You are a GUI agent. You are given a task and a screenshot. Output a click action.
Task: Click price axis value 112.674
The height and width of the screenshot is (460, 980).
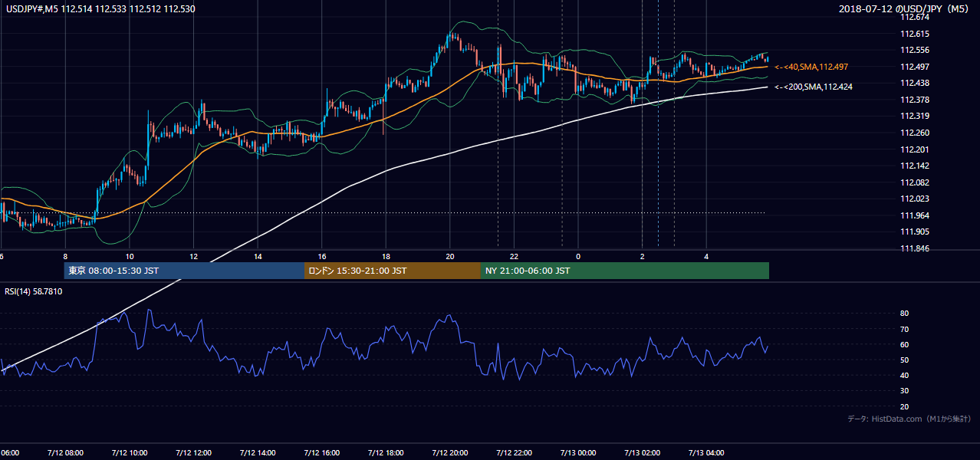915,17
